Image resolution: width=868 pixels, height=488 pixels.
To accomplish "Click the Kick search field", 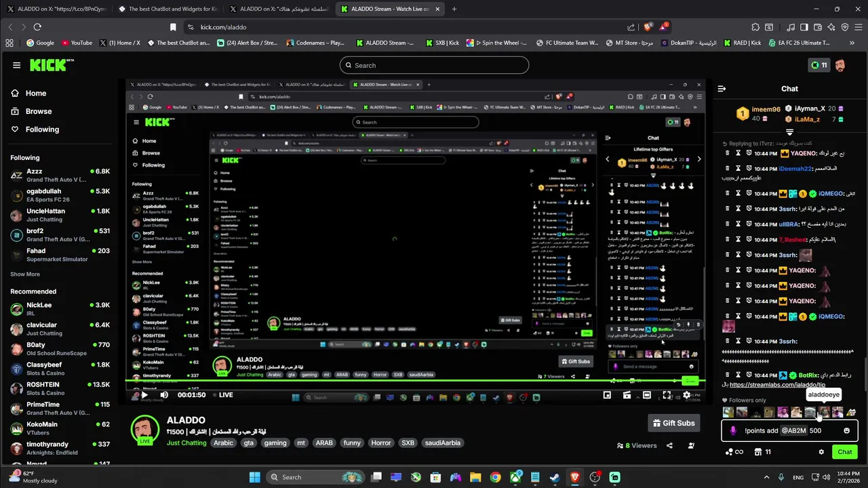I will tap(434, 65).
